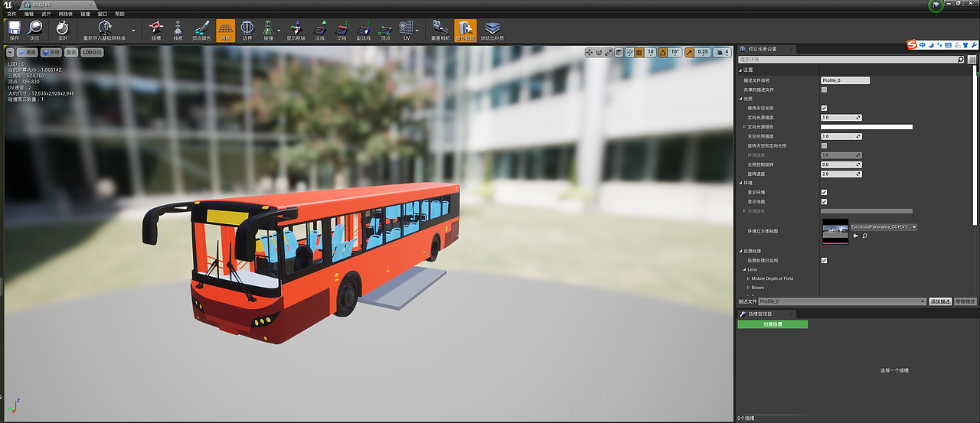Click the UV toolbar icon
Viewport: 980px width, 423px height.
pos(407,31)
